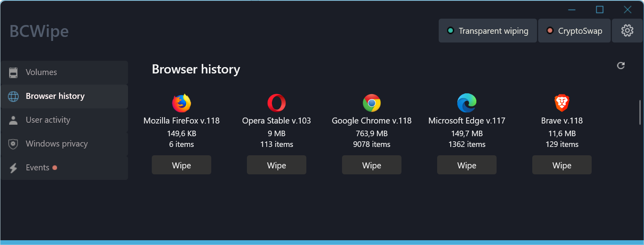This screenshot has width=644, height=245.
Task: Click the 1362 items Edge count
Action: point(467,145)
